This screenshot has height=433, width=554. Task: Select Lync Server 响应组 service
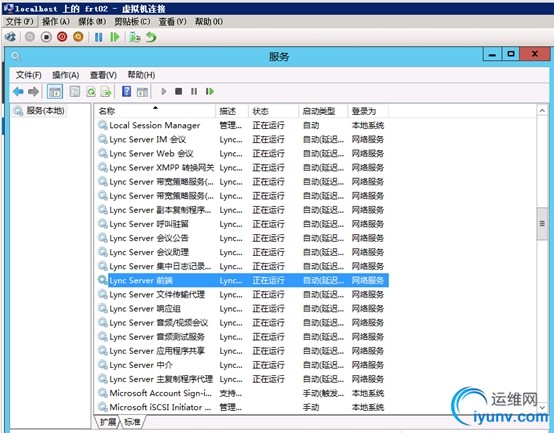242,309
